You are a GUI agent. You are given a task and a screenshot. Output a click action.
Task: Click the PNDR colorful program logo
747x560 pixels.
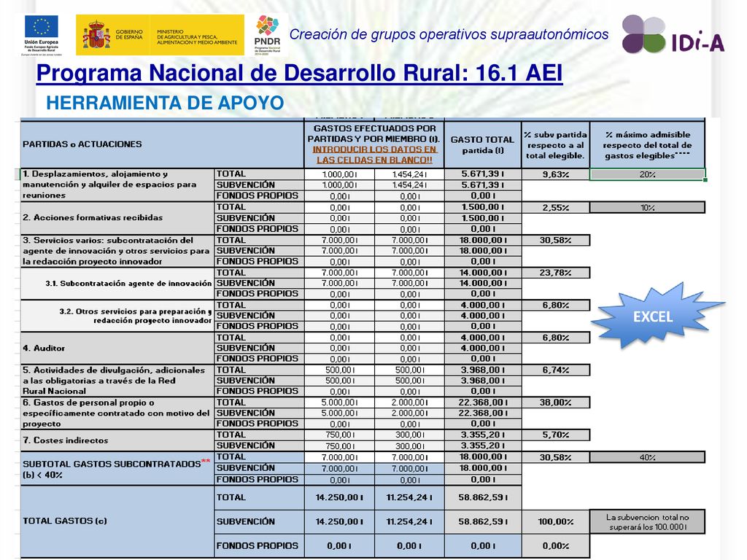(x=267, y=35)
